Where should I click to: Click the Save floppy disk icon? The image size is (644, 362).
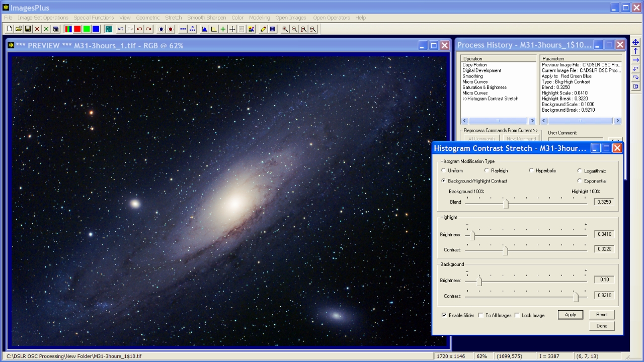pyautogui.click(x=28, y=29)
